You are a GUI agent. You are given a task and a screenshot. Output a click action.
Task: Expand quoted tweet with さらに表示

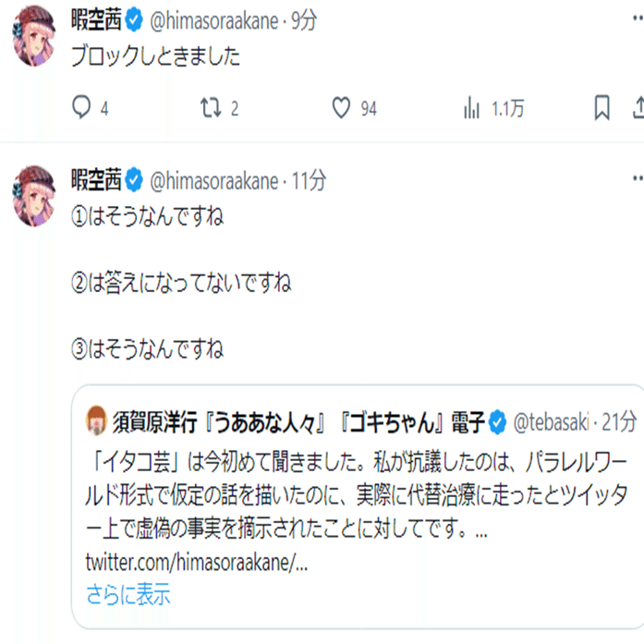pyautogui.click(x=128, y=594)
